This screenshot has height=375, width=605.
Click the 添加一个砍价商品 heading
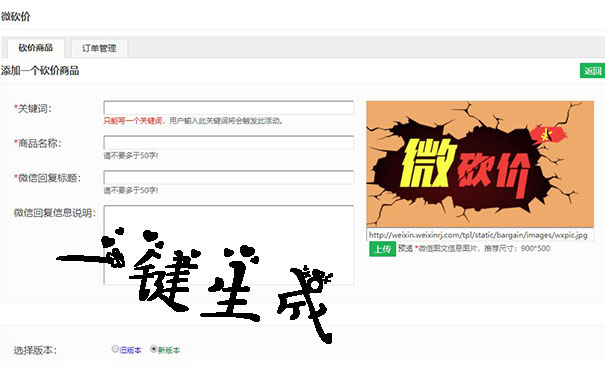(x=40, y=71)
